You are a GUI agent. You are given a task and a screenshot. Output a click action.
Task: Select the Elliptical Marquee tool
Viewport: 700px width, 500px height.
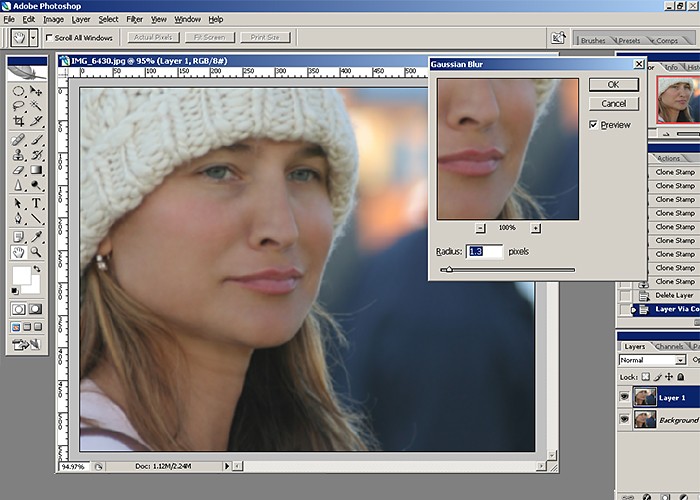pos(18,92)
